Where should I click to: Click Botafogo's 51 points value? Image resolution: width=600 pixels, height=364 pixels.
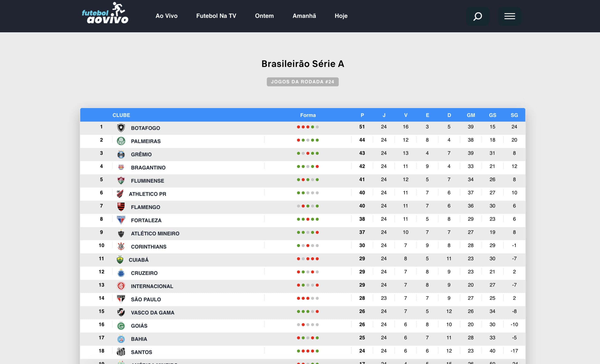(362, 127)
